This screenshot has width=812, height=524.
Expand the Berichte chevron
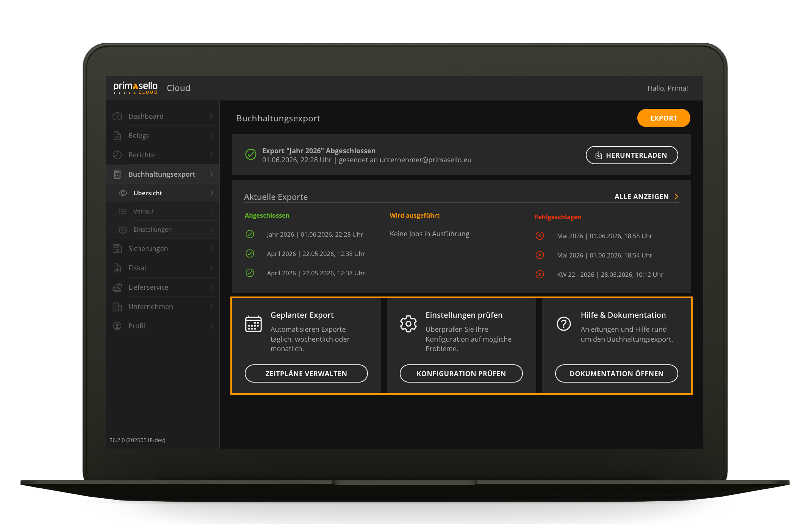tap(211, 155)
